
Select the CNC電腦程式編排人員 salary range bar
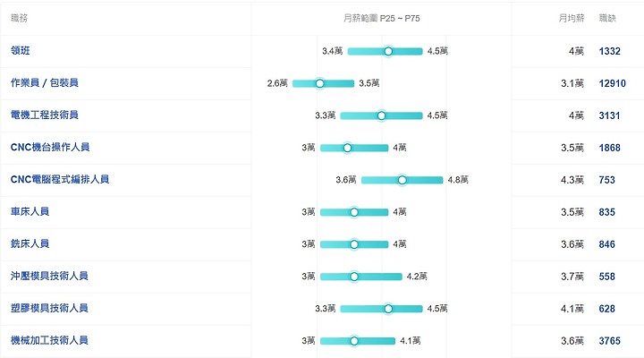coord(402,180)
